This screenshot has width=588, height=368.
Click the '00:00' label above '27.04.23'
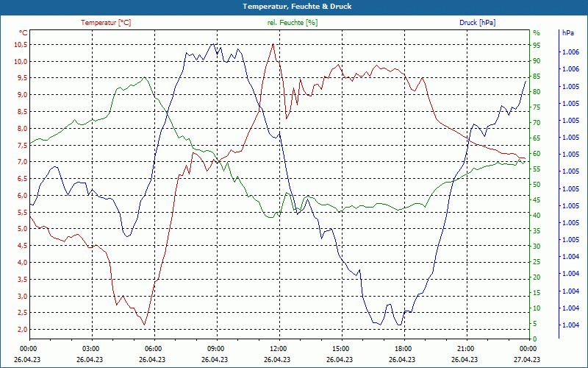pyautogui.click(x=528, y=348)
